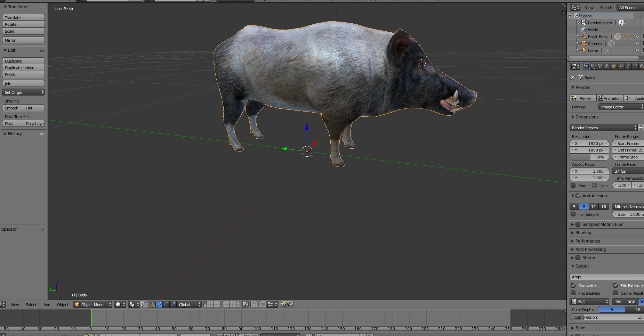Open the Render properties tab camera icon

pyautogui.click(x=587, y=66)
